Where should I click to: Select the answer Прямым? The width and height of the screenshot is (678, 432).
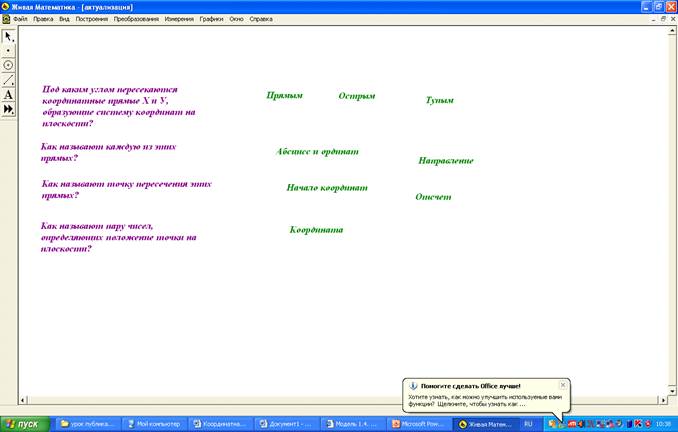[x=285, y=96]
